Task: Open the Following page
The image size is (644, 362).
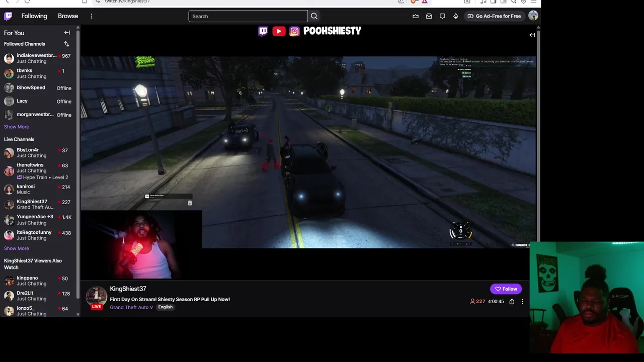Action: (34, 16)
